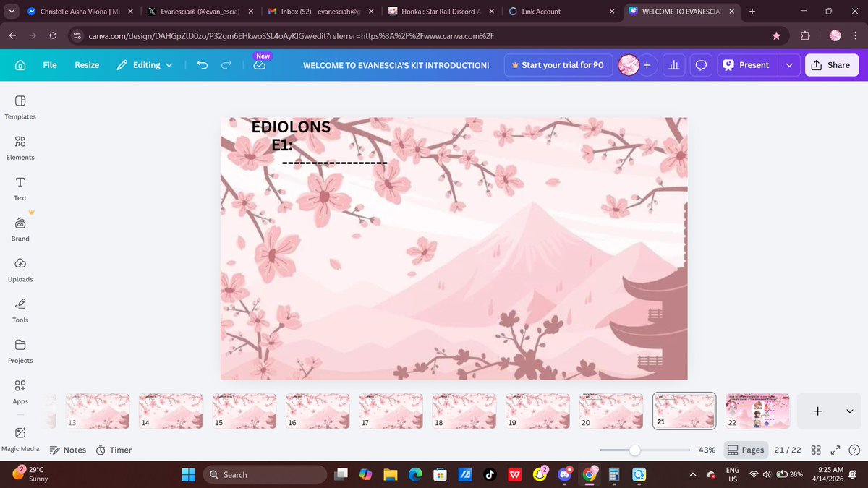Screen dimensions: 868x488
Task: Click the design title field
Action: pyautogui.click(x=396, y=65)
